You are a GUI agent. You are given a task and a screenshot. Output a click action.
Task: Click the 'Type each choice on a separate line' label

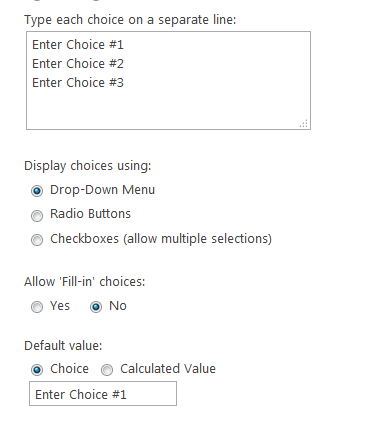click(x=130, y=20)
